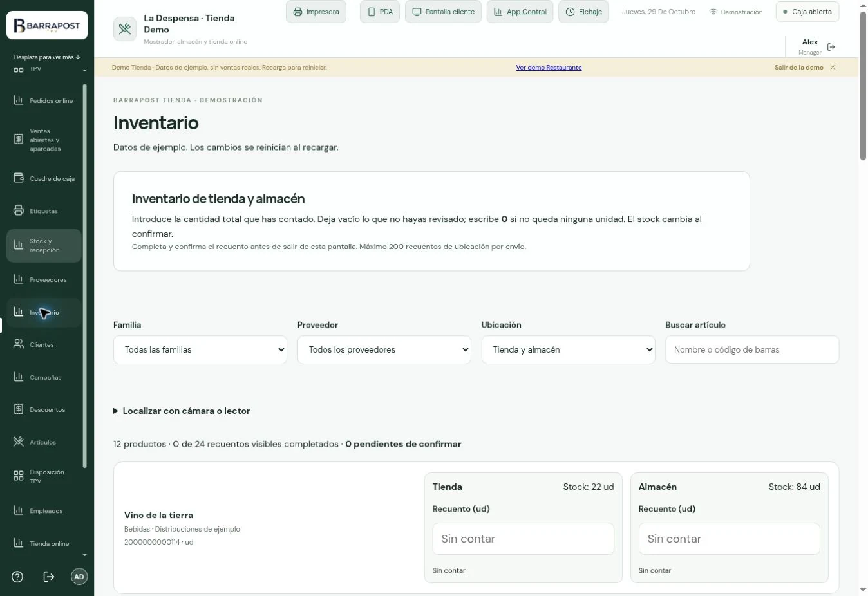Click the page vertical scrollbar
The image size is (868, 596).
click(863, 86)
